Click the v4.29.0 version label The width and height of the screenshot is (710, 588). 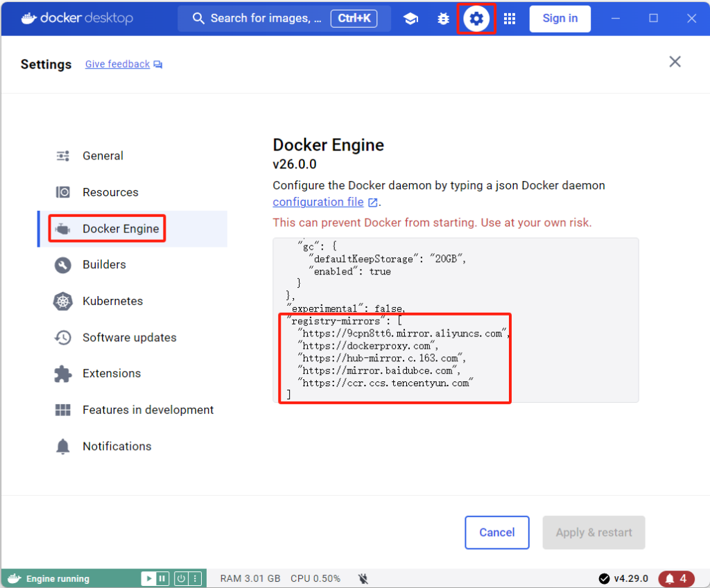click(x=631, y=578)
